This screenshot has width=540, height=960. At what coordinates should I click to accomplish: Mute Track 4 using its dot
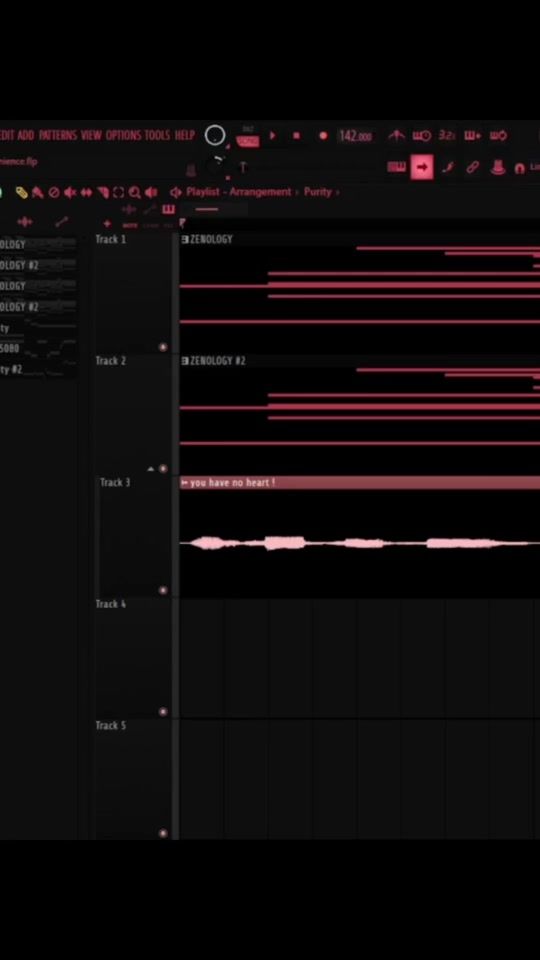(163, 711)
